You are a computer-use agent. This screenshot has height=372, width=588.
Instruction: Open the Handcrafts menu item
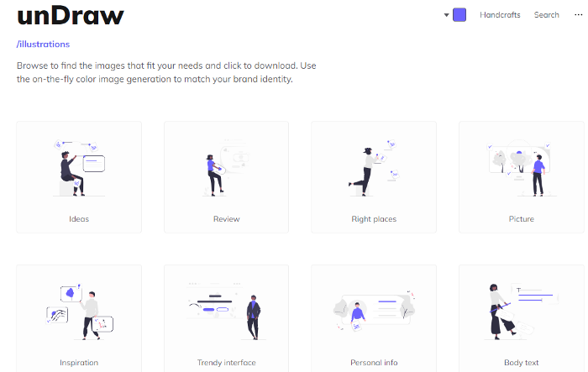click(x=500, y=14)
